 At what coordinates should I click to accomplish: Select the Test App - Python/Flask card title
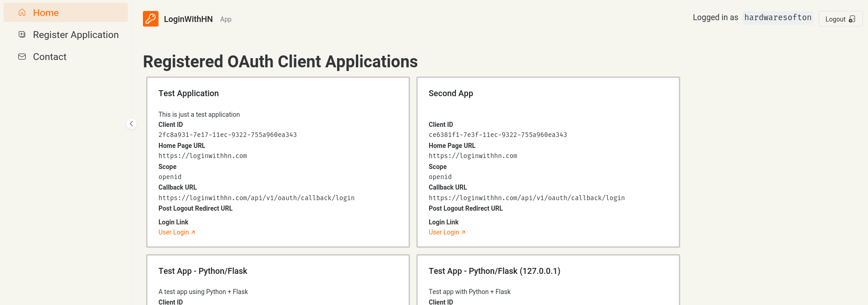point(203,271)
